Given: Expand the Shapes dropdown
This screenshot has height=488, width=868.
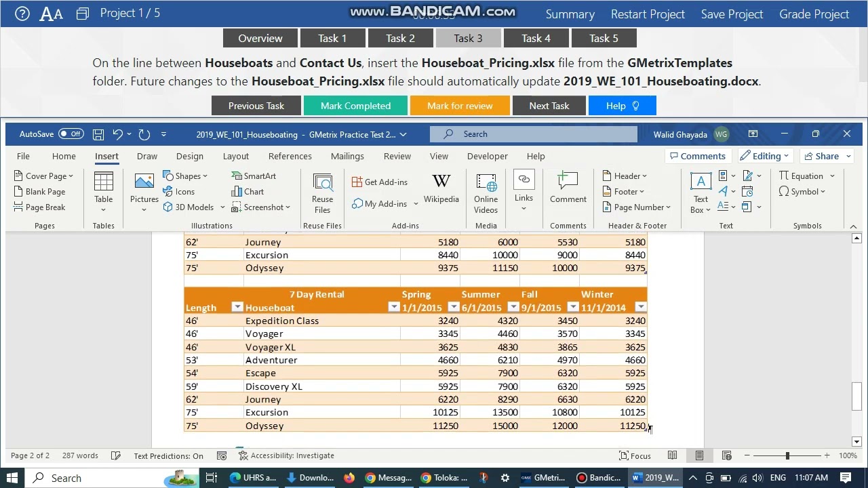Looking at the screenshot, I should 205,176.
